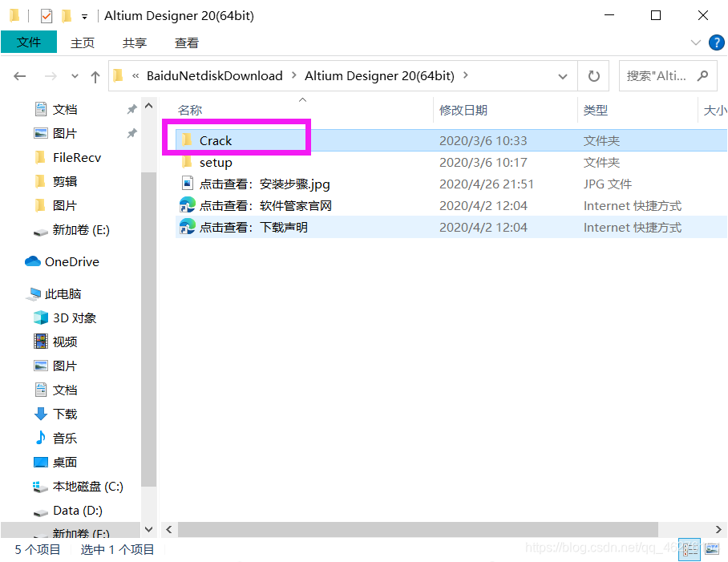The width and height of the screenshot is (728, 562).
Task: Click horizontal scrollbar left arrow
Action: click(169, 529)
